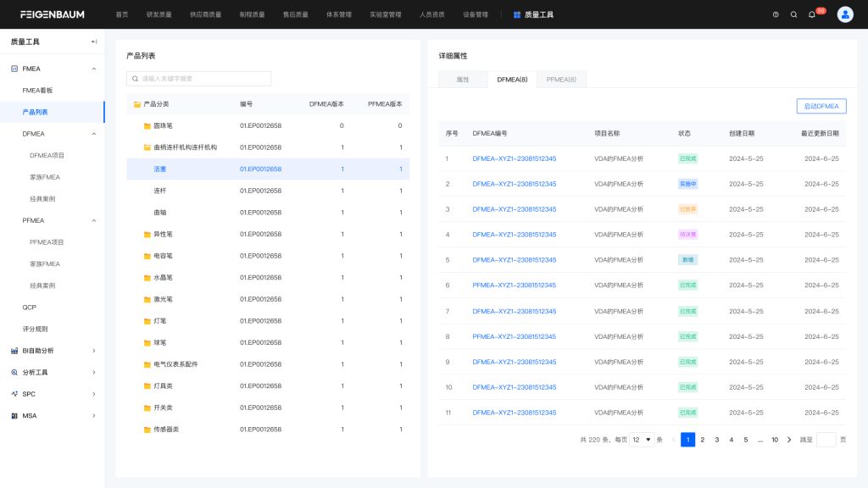The width and height of the screenshot is (868, 488).
Task: Open 研发质量 in the top navigation
Action: pos(159,15)
